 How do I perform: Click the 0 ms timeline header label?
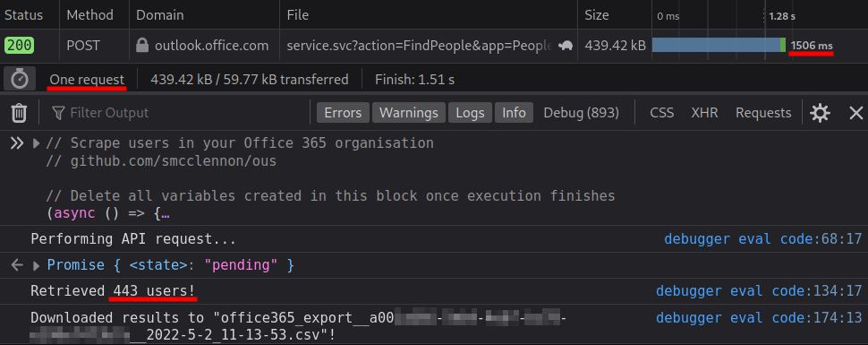(x=668, y=16)
